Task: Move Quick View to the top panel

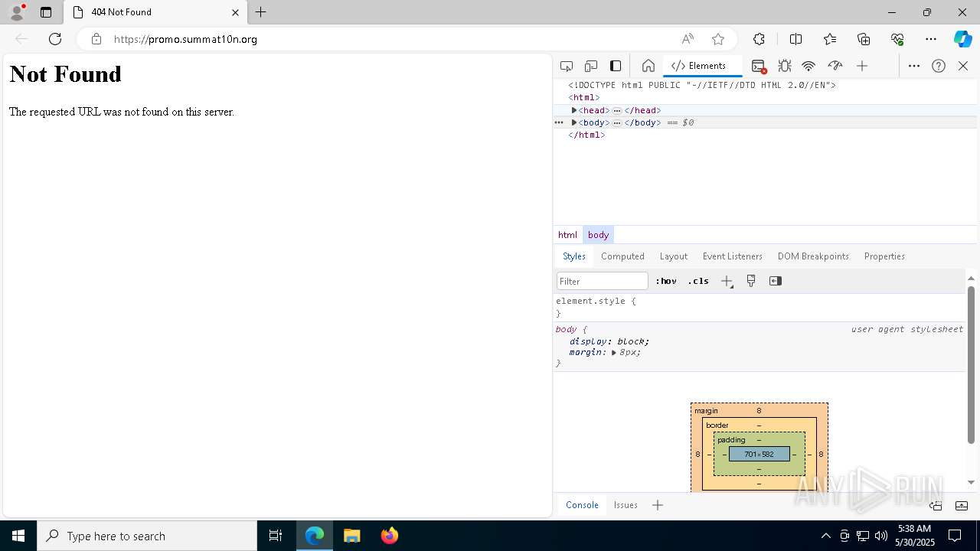Action: click(936, 505)
